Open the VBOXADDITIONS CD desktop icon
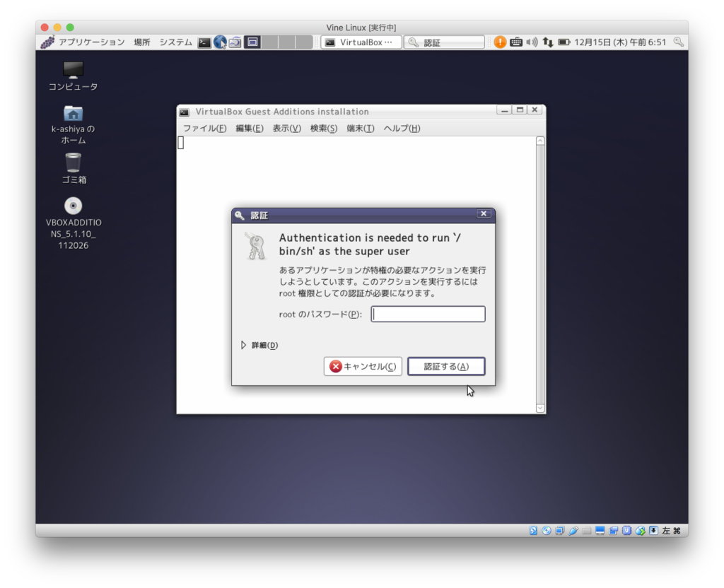This screenshot has width=724, height=588. click(x=74, y=224)
